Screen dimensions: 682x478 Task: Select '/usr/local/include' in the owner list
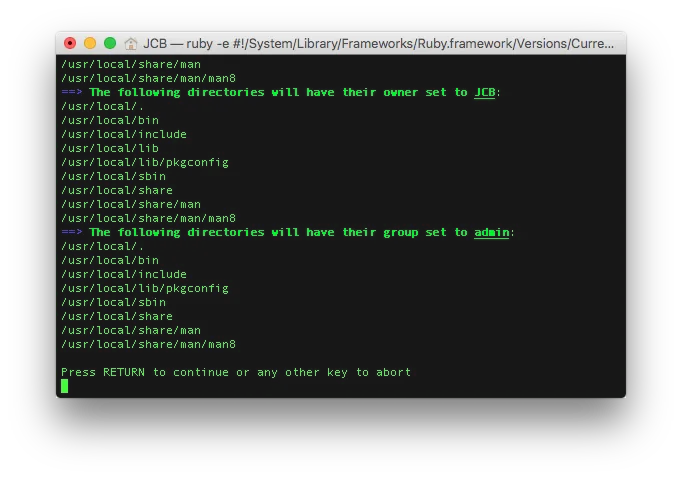pos(124,134)
